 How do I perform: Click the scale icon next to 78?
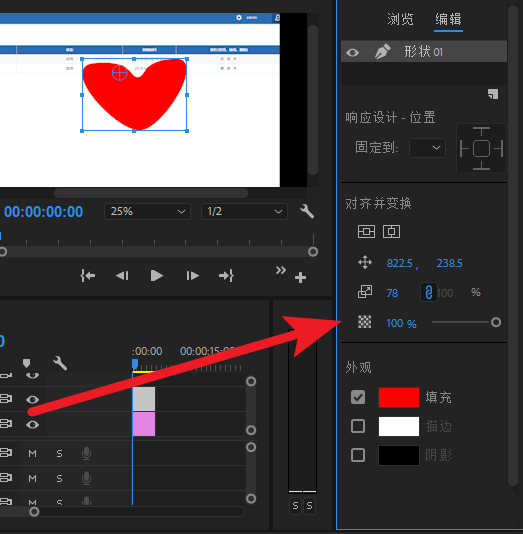[365, 292]
